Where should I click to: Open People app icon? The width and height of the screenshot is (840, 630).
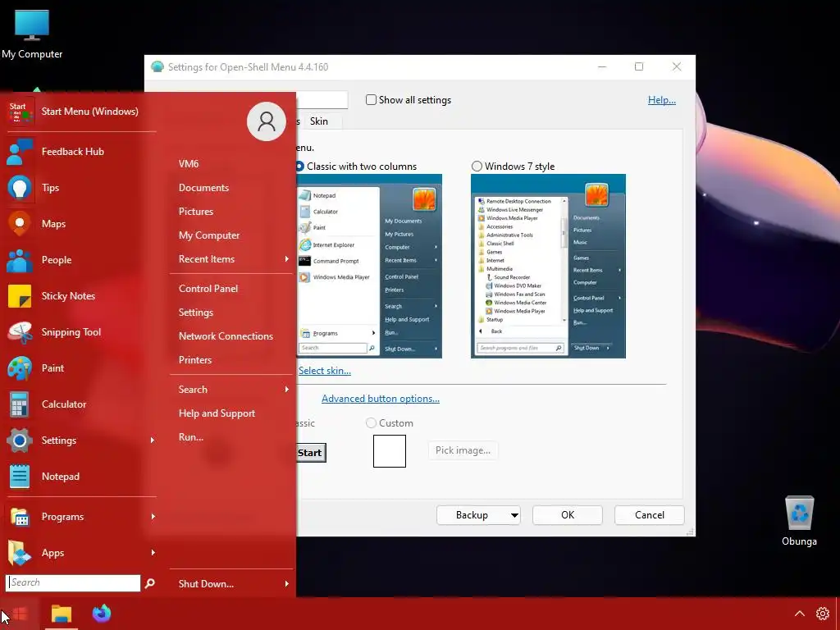(x=21, y=260)
